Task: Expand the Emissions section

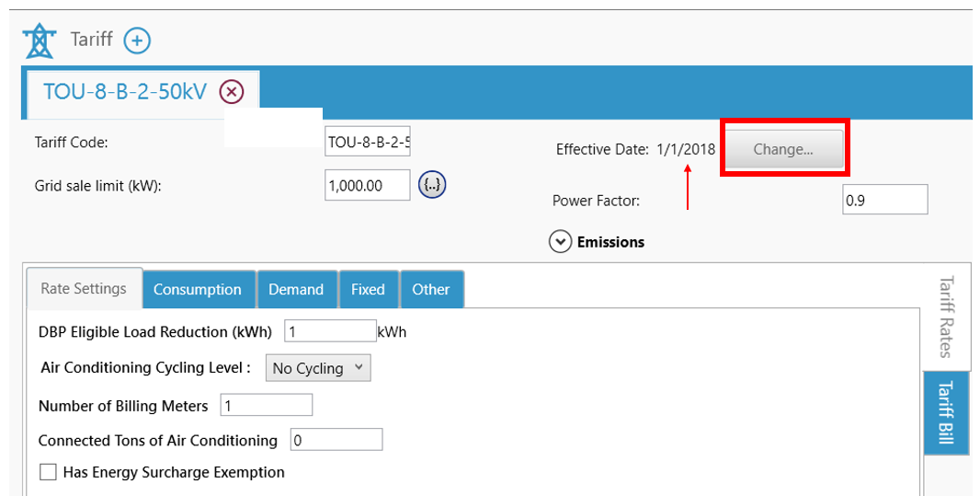Action: 561,242
